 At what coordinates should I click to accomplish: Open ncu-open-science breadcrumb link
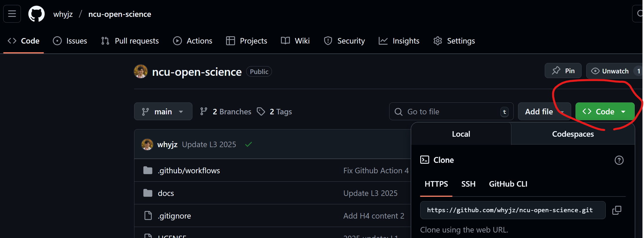(x=120, y=14)
